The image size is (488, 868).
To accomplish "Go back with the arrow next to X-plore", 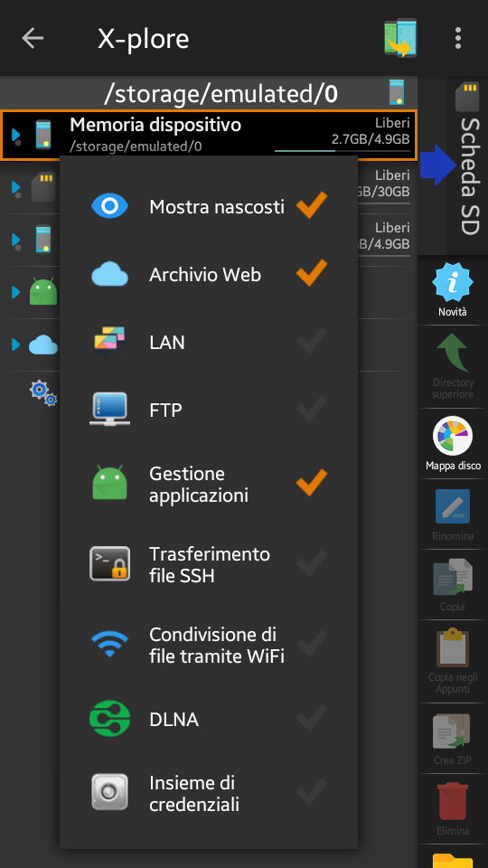I will tap(33, 38).
